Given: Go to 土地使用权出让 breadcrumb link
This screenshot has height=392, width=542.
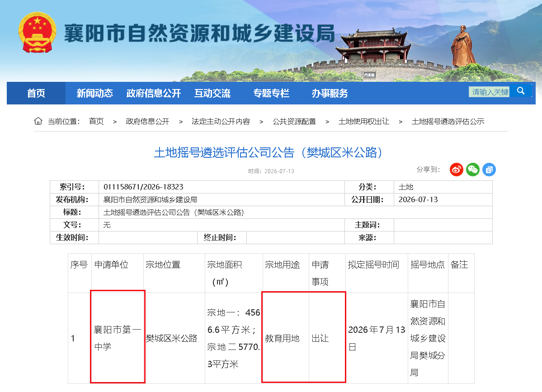Looking at the screenshot, I should [364, 121].
